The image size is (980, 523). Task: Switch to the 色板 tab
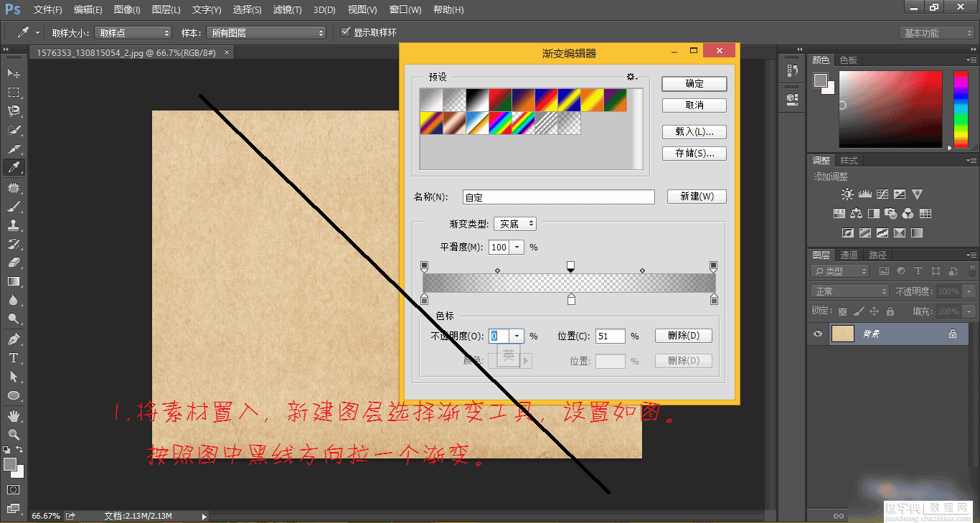848,60
